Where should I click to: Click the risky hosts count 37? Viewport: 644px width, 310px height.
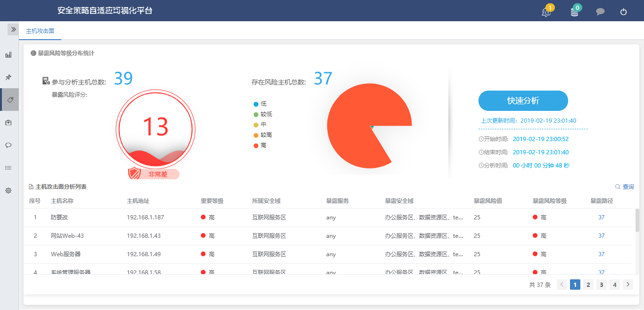point(323,79)
